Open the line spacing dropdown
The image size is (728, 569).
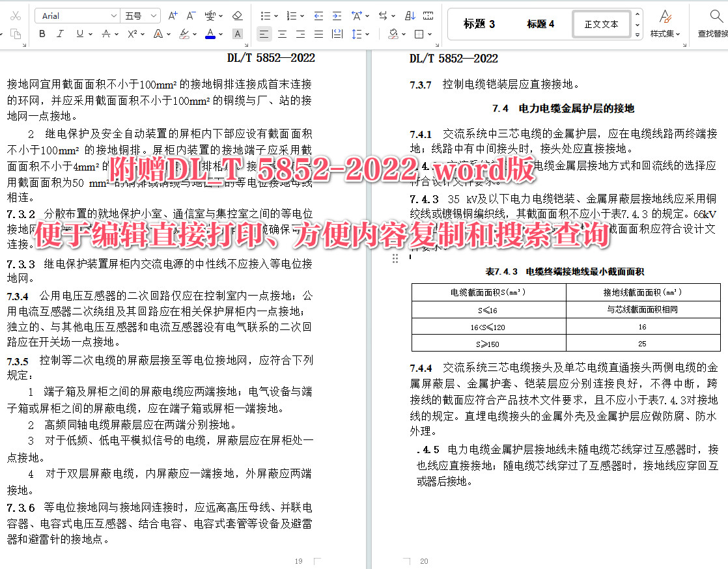click(x=367, y=34)
